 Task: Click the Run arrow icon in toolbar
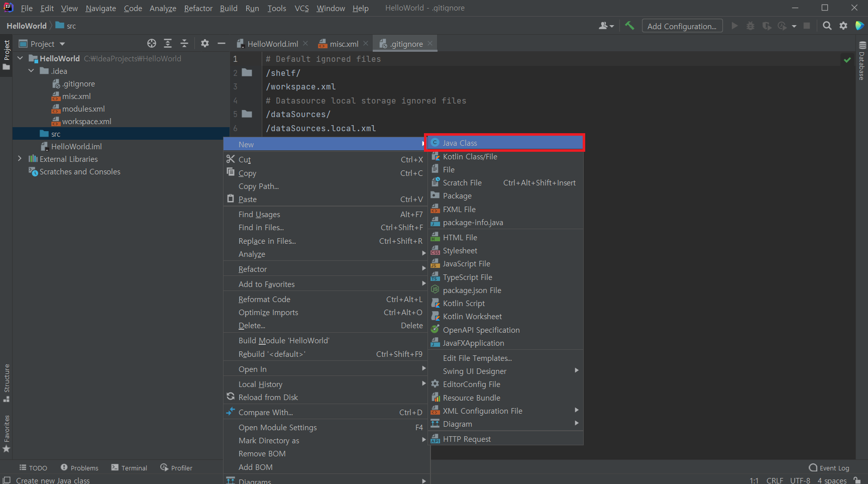(x=734, y=26)
